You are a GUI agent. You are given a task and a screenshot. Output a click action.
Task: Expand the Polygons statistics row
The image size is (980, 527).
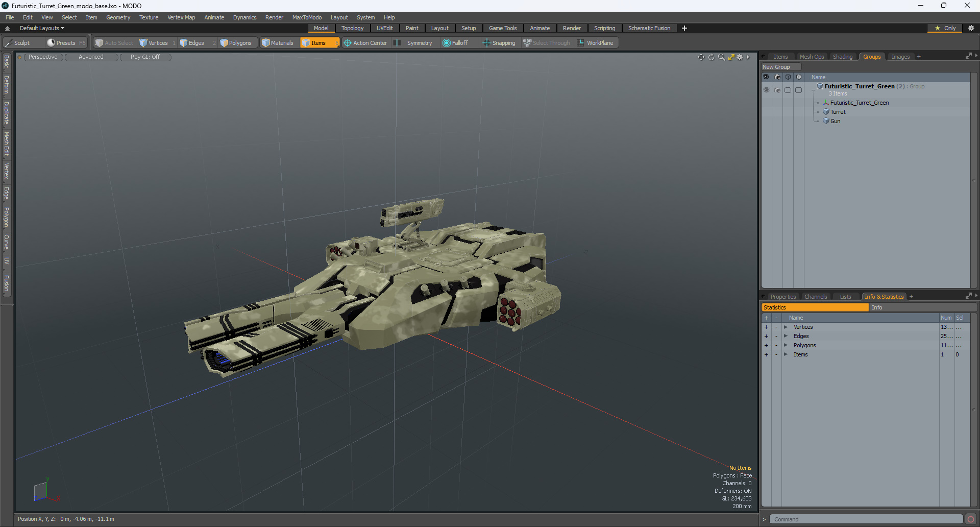click(x=786, y=345)
